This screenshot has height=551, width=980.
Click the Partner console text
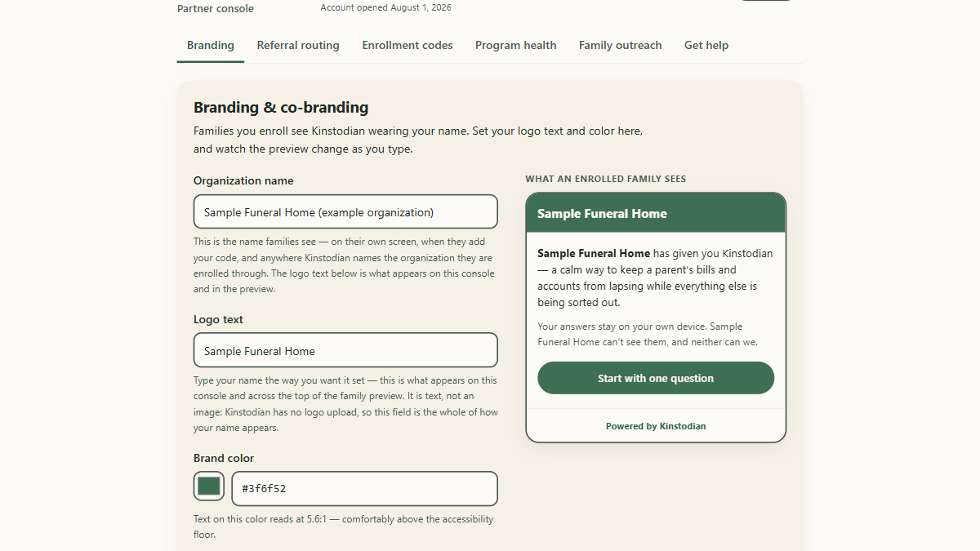click(216, 9)
